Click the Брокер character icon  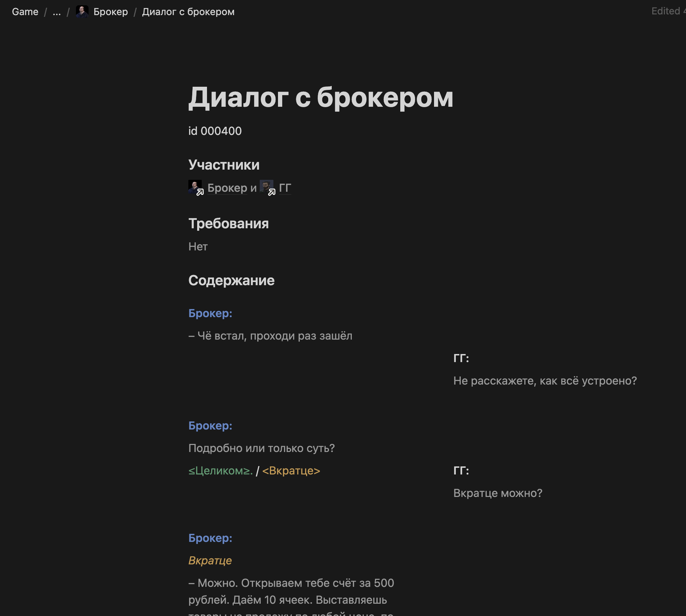coord(196,187)
